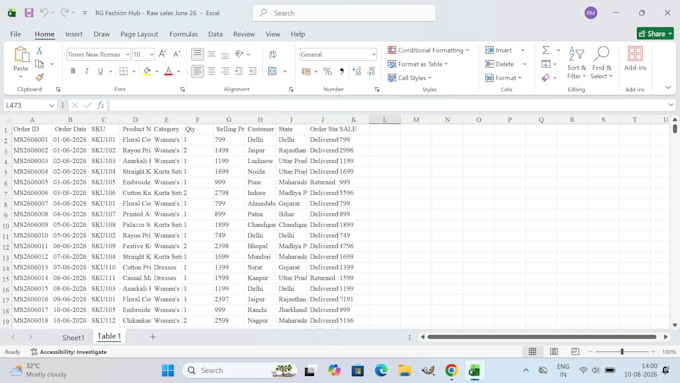Click the Fill down icon
The height and width of the screenshot is (383, 680).
click(546, 64)
